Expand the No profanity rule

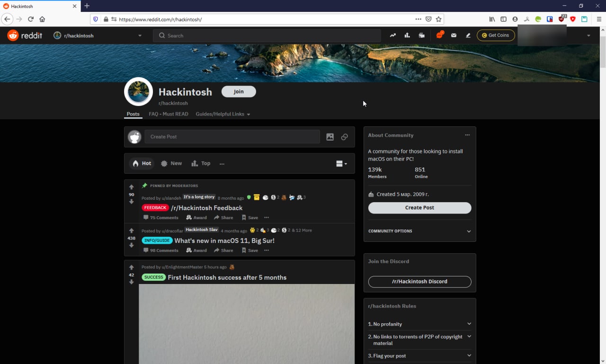click(x=419, y=324)
